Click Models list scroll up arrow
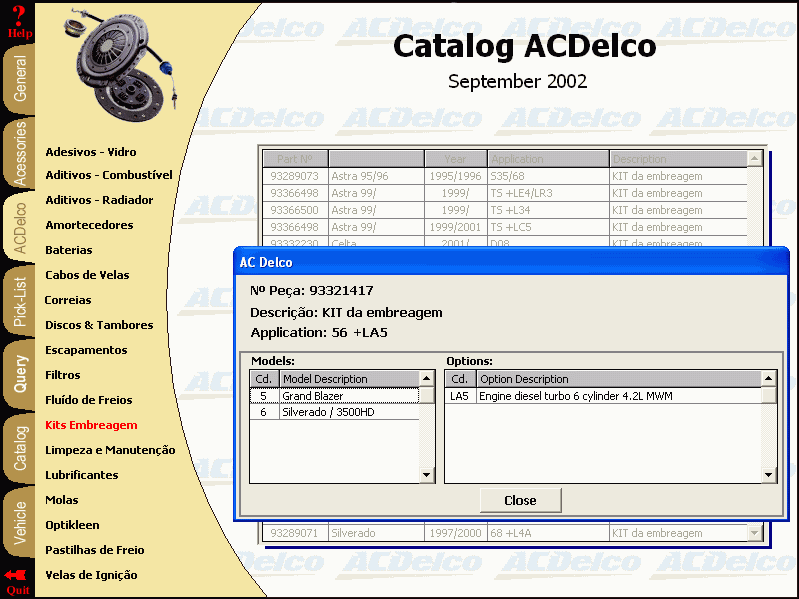 (x=427, y=378)
